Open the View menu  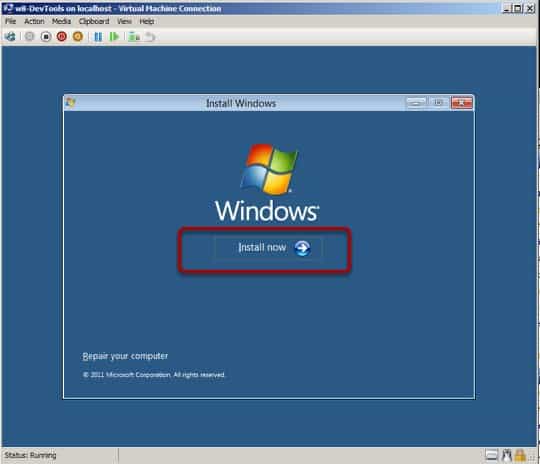tap(124, 21)
